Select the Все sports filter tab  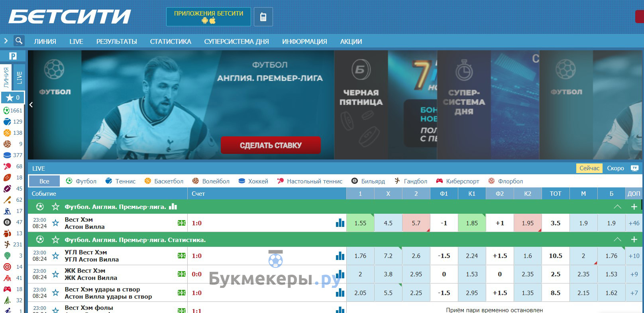tap(44, 181)
